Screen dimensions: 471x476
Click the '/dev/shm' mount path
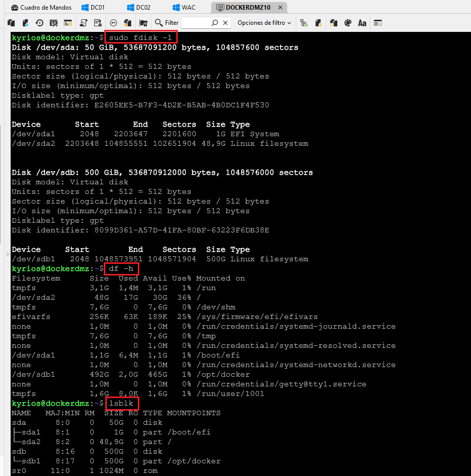[x=216, y=307]
